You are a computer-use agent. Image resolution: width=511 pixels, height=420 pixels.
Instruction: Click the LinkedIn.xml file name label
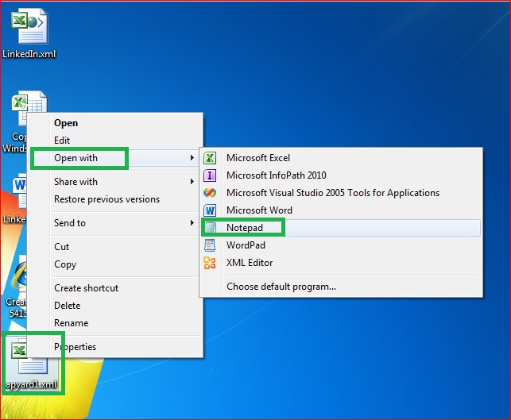[x=29, y=54]
